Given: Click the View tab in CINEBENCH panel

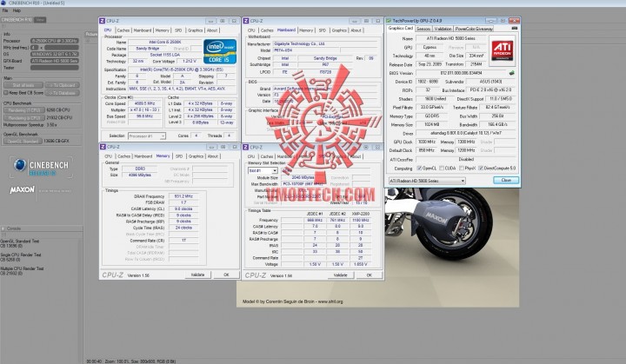Looking at the screenshot, I should (40, 20).
